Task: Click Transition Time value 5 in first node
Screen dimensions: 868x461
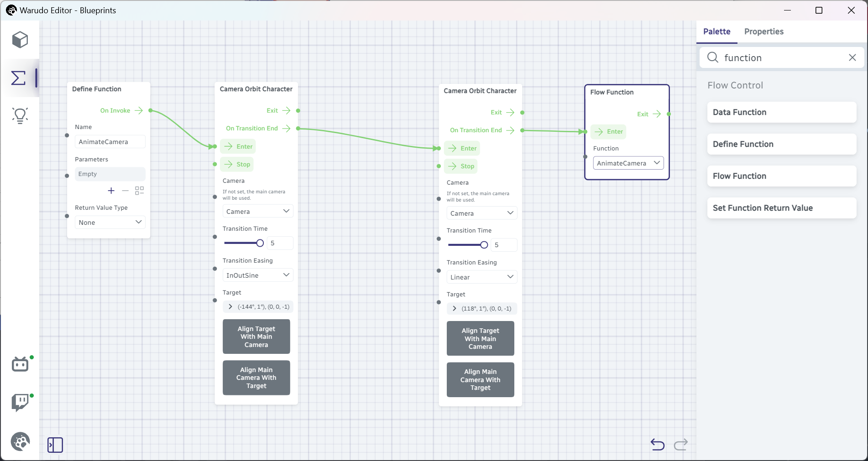Action: point(280,243)
